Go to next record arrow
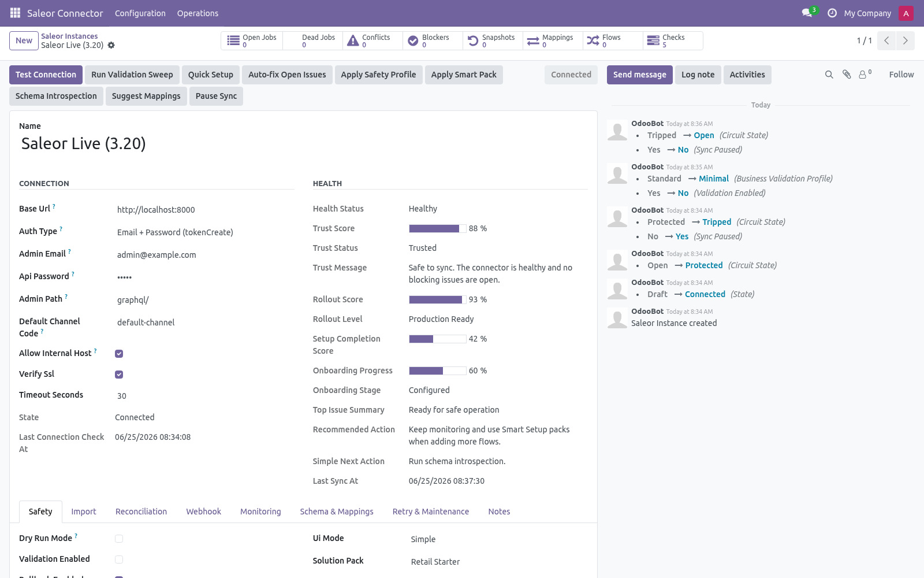Image resolution: width=924 pixels, height=578 pixels. (906, 40)
